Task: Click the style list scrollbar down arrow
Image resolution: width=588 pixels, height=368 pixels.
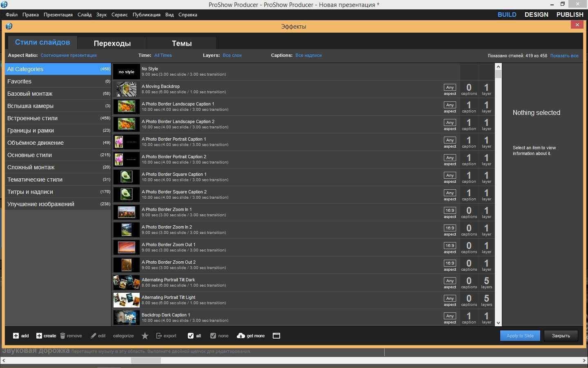Action: (498, 323)
